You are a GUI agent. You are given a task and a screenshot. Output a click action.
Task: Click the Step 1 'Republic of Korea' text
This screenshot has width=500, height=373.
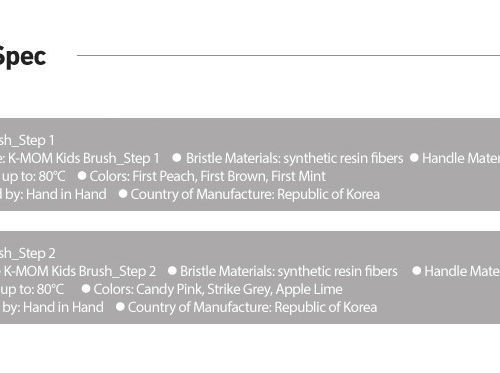click(x=328, y=194)
